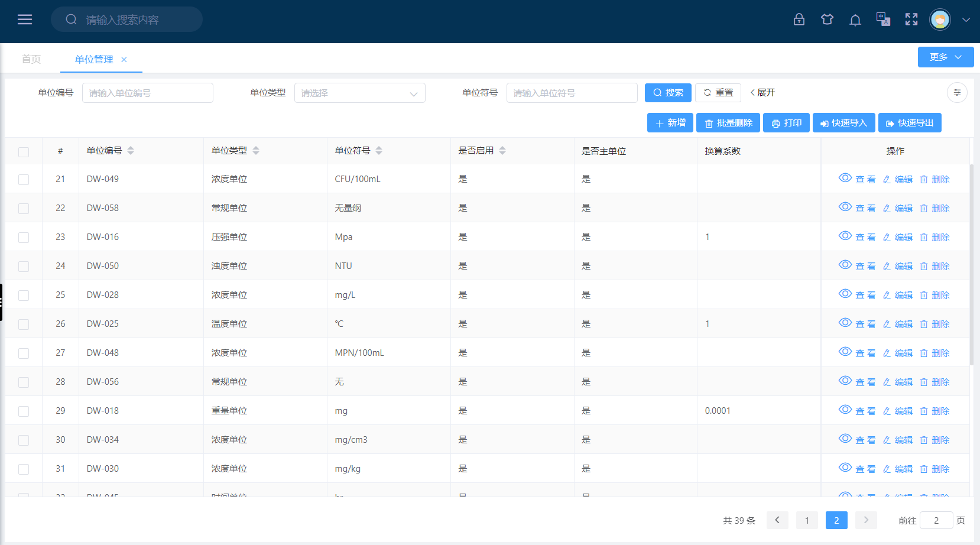The image size is (980, 545).
Task: Expand the user menu arrow
Action: (966, 20)
